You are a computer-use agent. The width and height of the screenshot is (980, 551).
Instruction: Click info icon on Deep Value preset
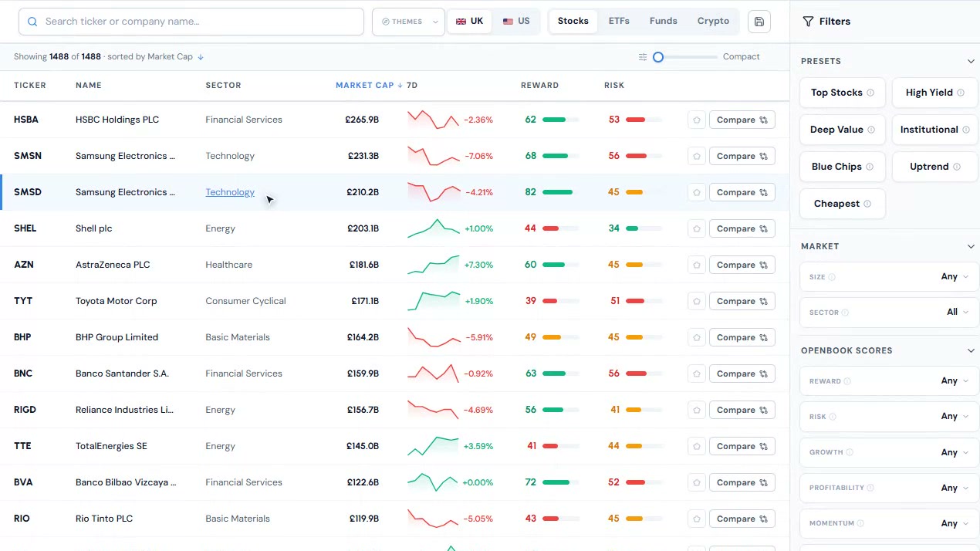[870, 130]
